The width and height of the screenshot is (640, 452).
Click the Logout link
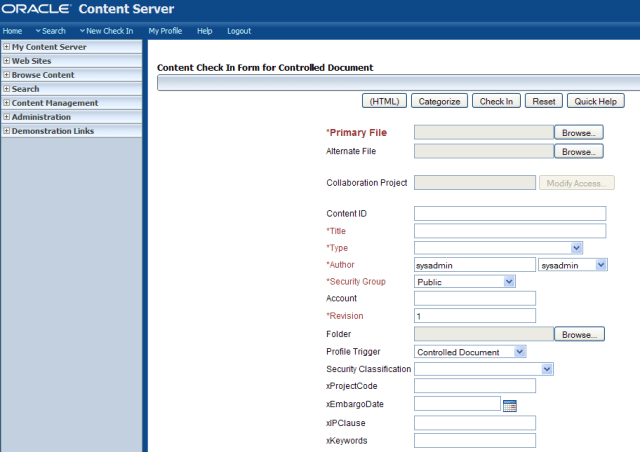pos(239,31)
